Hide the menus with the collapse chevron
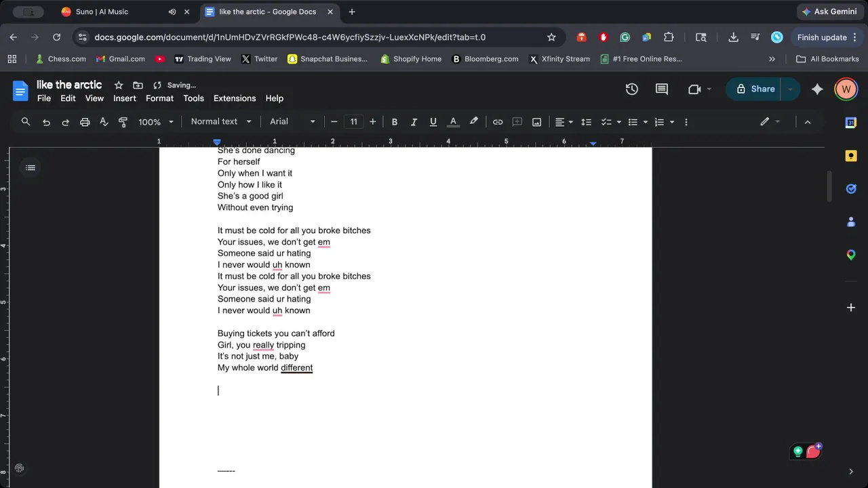The height and width of the screenshot is (488, 868). click(808, 122)
